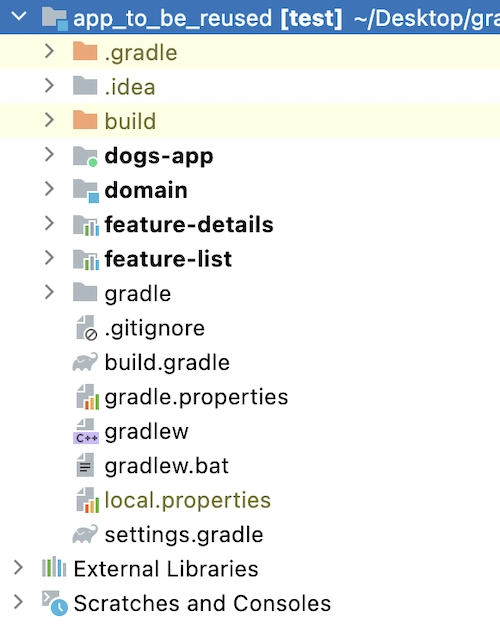Click the .gitignore file icon
500x624 pixels.
pyautogui.click(x=86, y=328)
